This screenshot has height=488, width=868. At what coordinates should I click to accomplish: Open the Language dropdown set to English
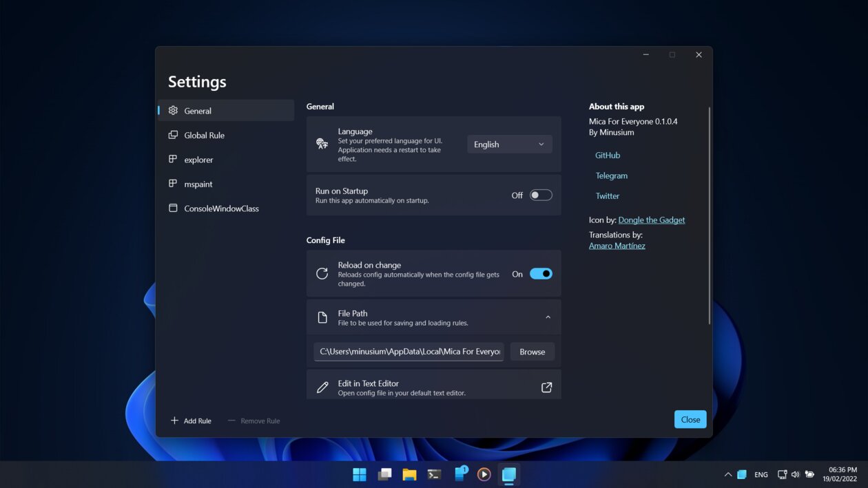[x=509, y=144]
